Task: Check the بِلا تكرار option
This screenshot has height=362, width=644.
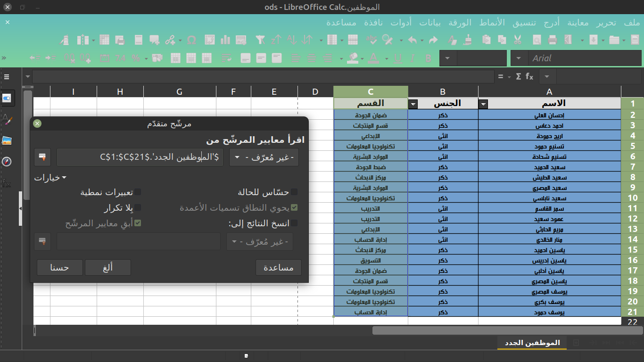Action: pos(138,207)
